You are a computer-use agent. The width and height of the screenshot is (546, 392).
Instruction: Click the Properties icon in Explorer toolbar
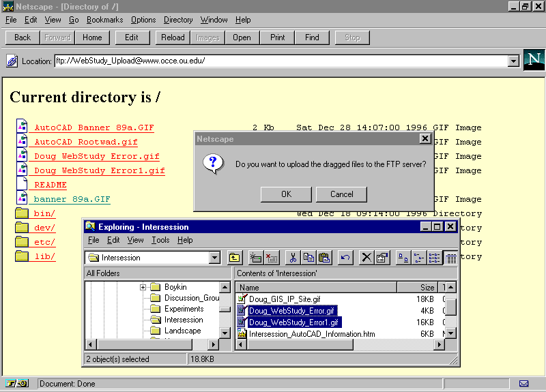point(382,258)
